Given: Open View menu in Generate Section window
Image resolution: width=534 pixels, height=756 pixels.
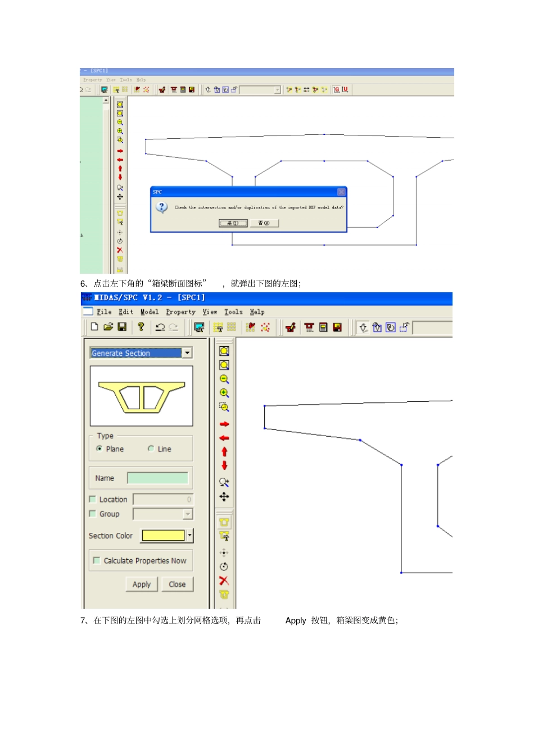Looking at the screenshot, I should [210, 312].
